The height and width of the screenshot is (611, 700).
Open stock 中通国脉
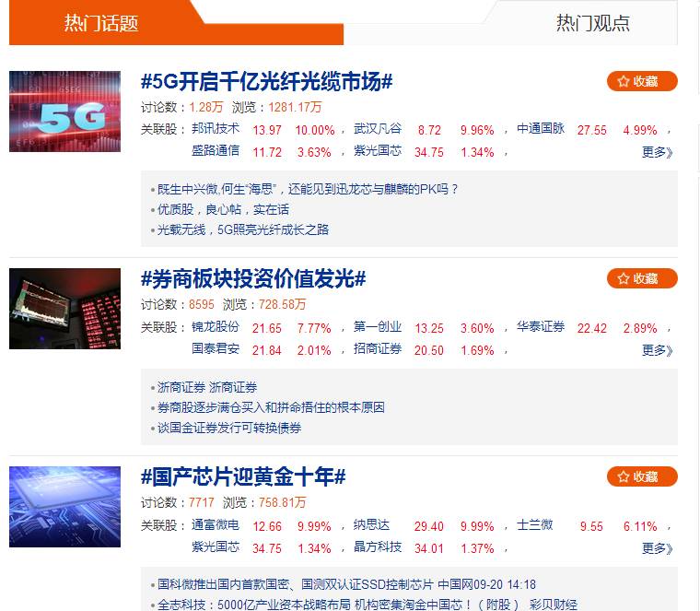pos(541,129)
